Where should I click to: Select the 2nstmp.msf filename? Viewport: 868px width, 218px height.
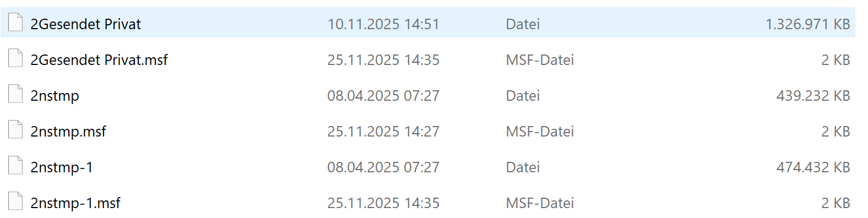click(x=68, y=132)
